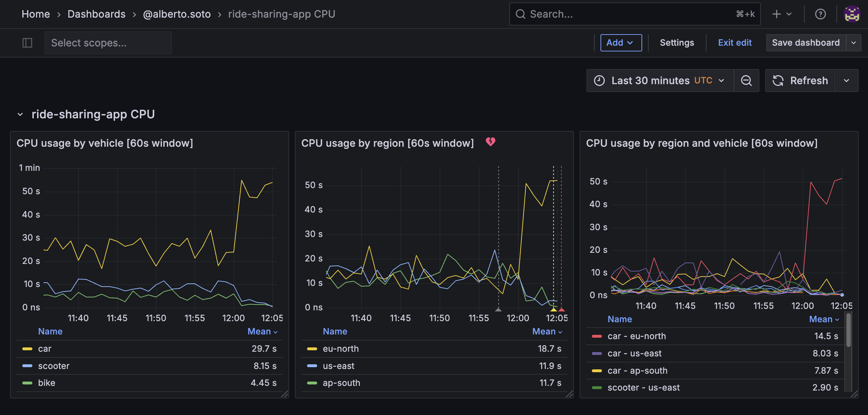Click the zoom out time range icon
The image size is (868, 415).
pos(746,81)
